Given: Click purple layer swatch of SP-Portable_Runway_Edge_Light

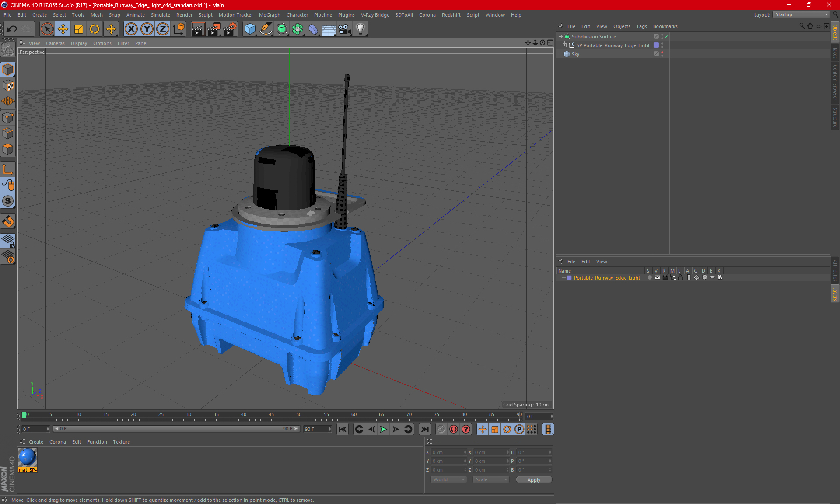Looking at the screenshot, I should click(x=656, y=45).
